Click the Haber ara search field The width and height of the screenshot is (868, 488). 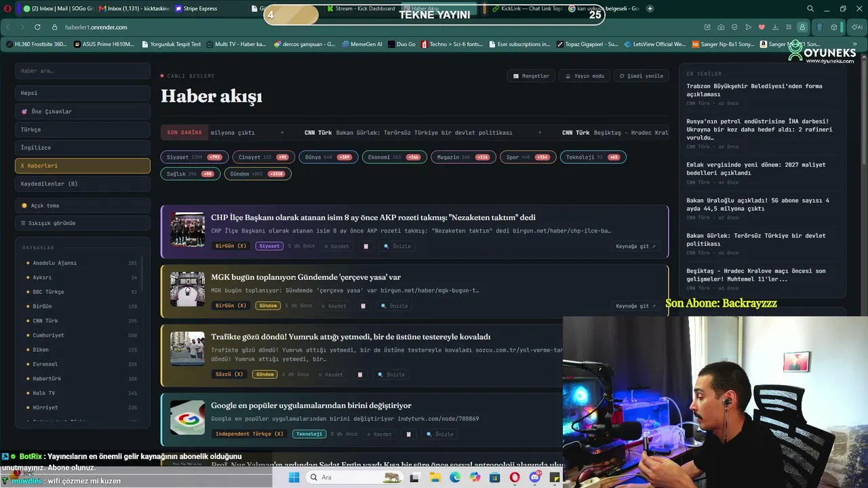click(x=83, y=70)
